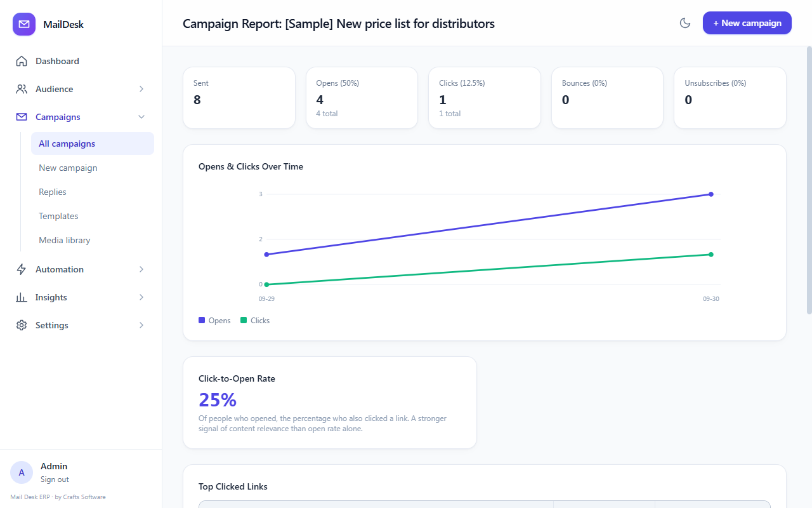
Task: Click the Sign out link
Action: point(55,479)
